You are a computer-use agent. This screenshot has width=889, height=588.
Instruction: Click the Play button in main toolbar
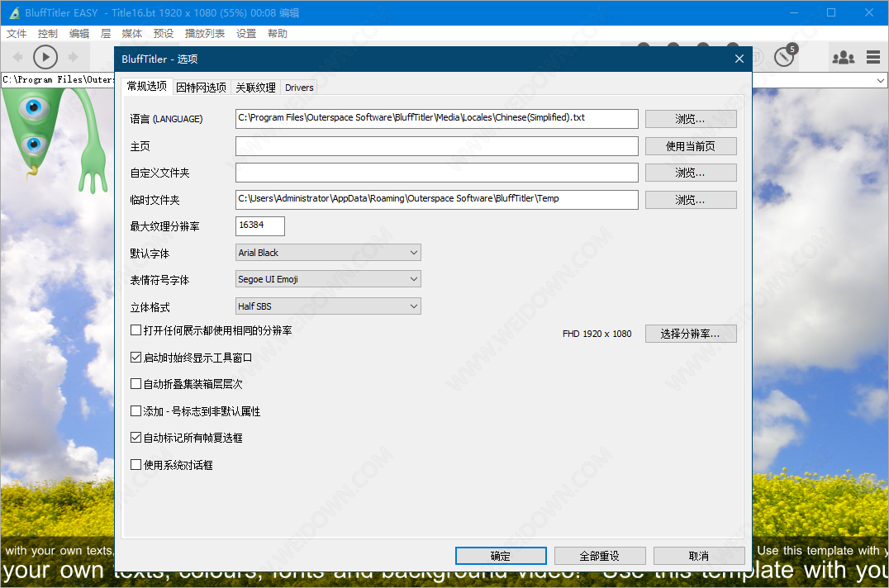coord(45,57)
